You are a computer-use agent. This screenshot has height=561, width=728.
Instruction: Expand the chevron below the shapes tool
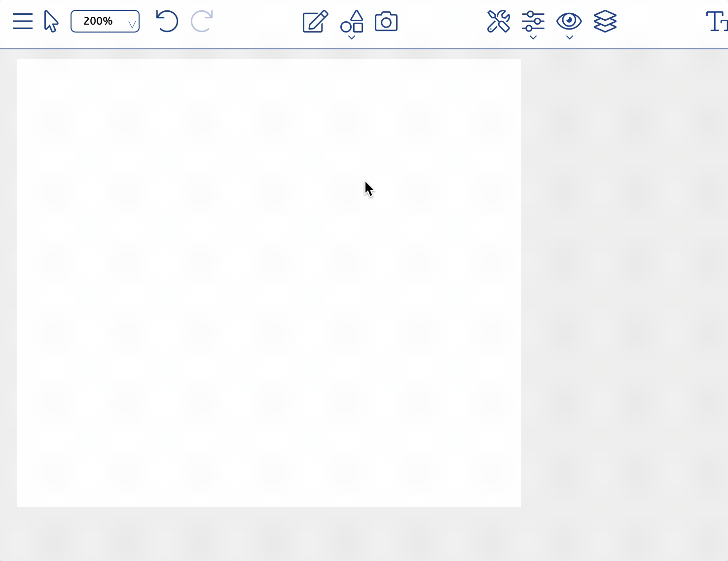coord(352,37)
